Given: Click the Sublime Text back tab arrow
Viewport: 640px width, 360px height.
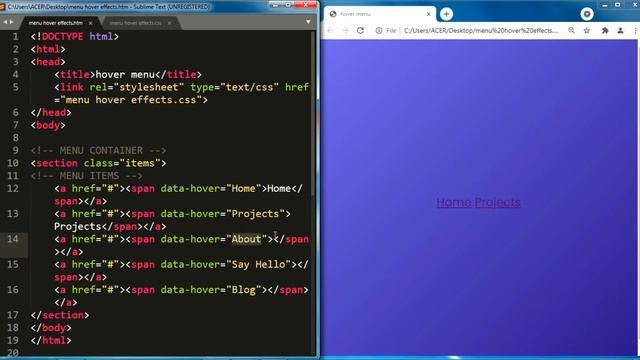Looking at the screenshot, I should (x=5, y=22).
